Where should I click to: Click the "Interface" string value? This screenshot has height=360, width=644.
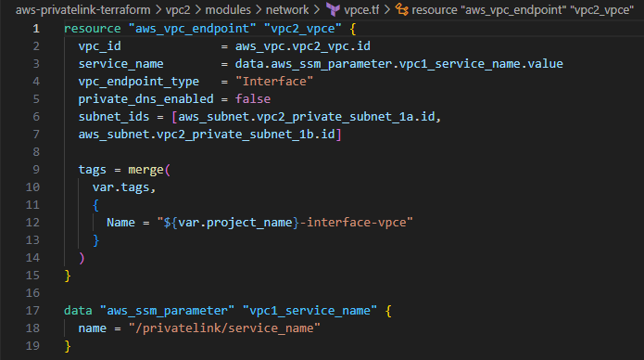click(x=274, y=82)
